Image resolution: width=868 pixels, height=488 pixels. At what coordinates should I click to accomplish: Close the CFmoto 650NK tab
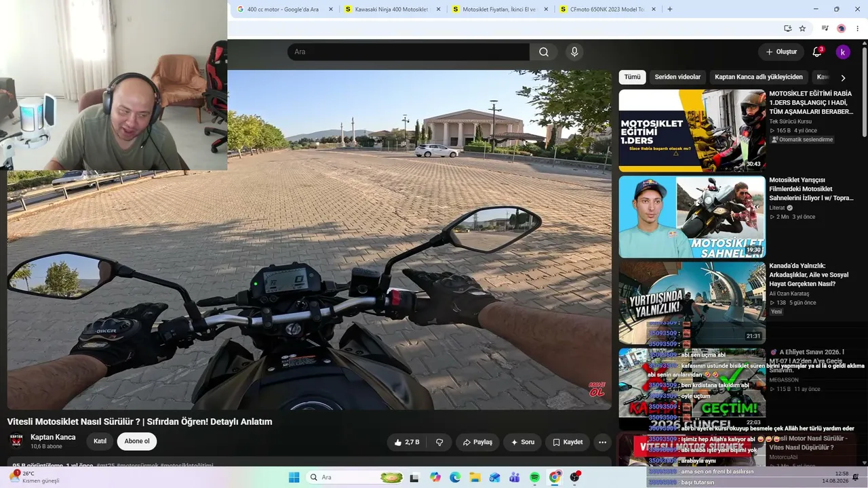[x=654, y=9]
